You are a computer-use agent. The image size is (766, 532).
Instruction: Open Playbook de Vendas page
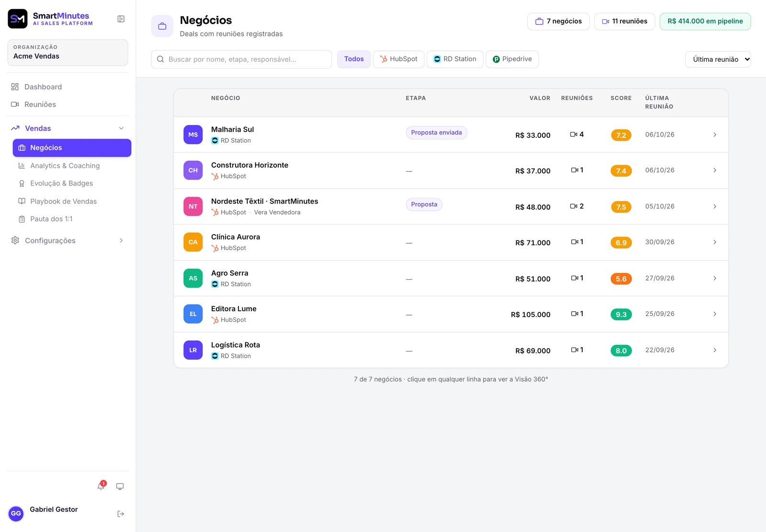coord(72,201)
